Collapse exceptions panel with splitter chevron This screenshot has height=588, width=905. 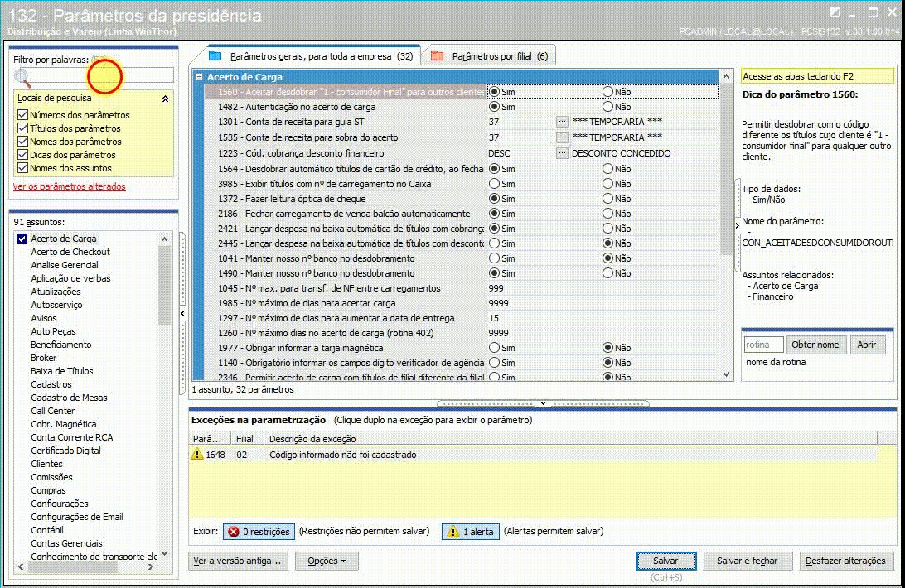[543, 403]
